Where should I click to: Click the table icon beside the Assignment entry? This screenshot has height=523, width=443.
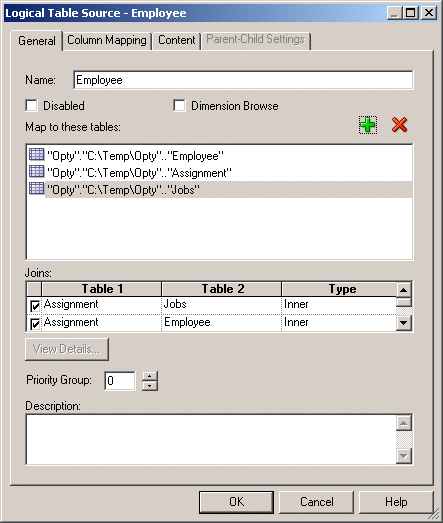[36, 172]
